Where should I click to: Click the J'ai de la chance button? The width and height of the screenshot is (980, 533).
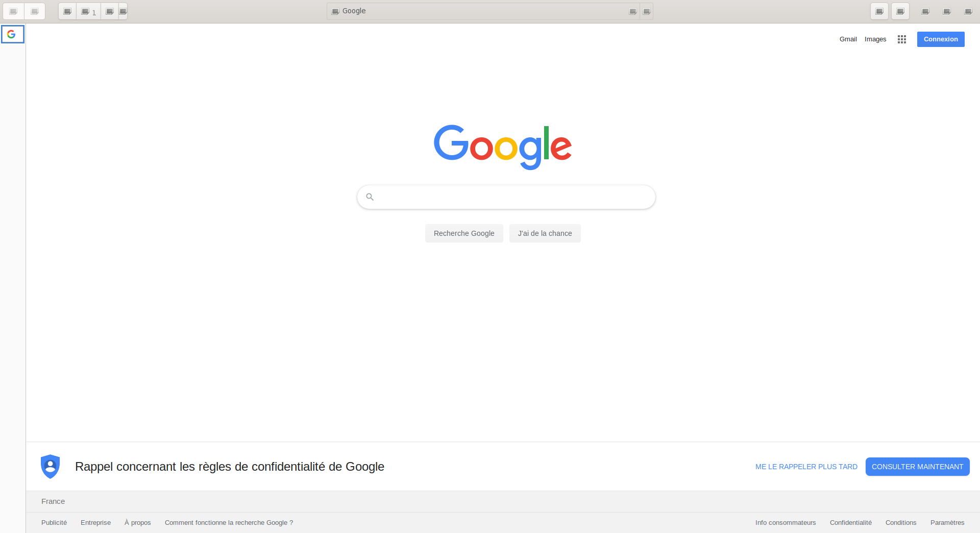point(545,233)
